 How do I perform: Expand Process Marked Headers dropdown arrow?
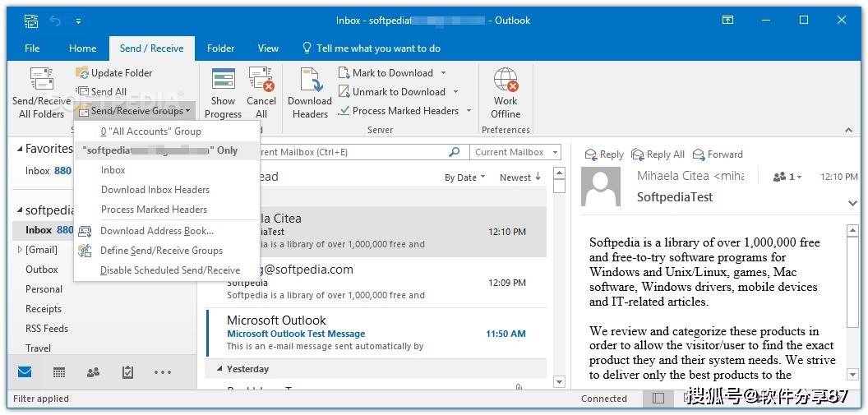469,111
